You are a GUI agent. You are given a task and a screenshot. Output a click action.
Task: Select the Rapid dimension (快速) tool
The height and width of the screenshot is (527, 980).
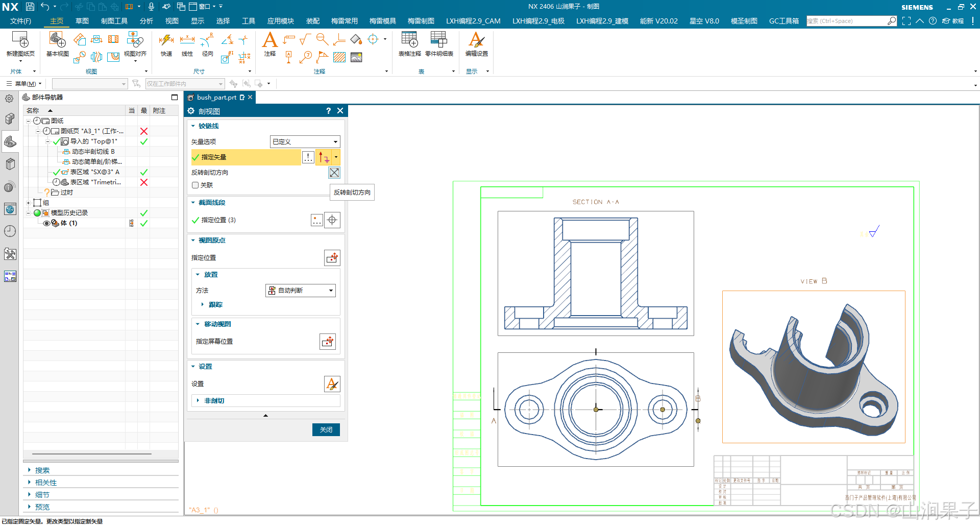coord(166,40)
